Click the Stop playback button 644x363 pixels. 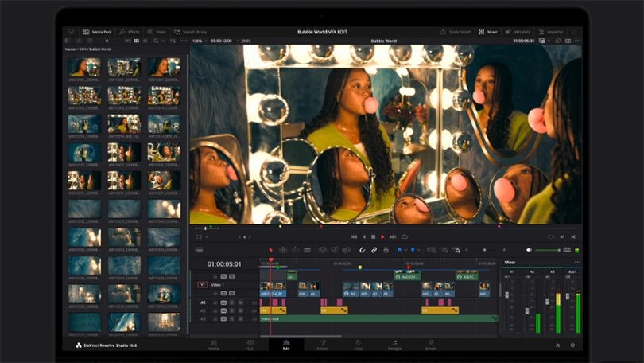click(373, 236)
